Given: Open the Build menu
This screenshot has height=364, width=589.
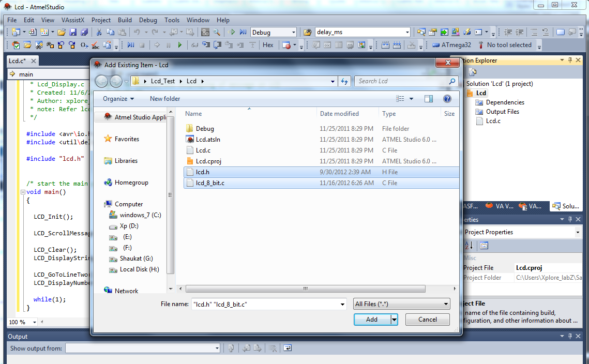Looking at the screenshot, I should click(125, 20).
